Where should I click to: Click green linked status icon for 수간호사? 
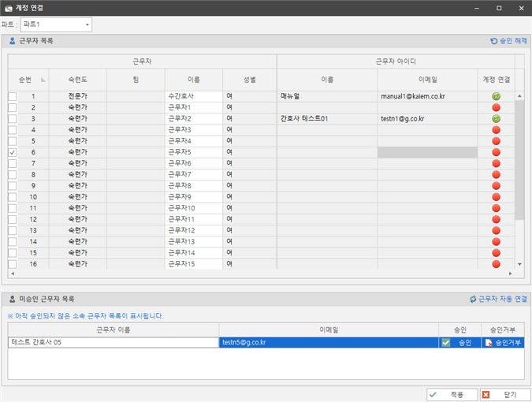click(497, 96)
